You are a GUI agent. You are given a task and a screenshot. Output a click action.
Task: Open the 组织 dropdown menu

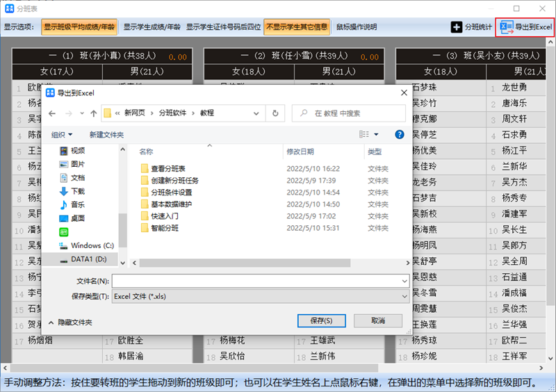tap(62, 135)
